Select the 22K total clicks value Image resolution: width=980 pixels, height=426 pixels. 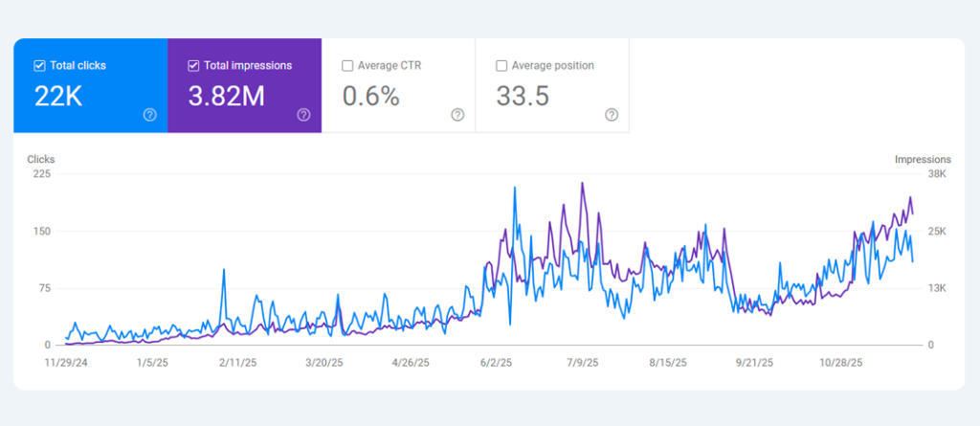(x=57, y=96)
